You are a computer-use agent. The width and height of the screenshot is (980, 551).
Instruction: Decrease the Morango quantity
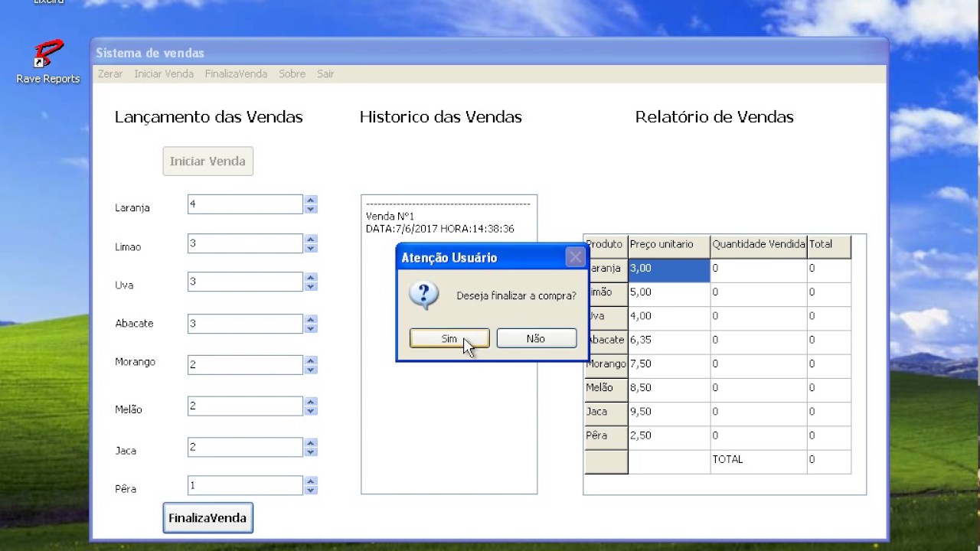(310, 370)
